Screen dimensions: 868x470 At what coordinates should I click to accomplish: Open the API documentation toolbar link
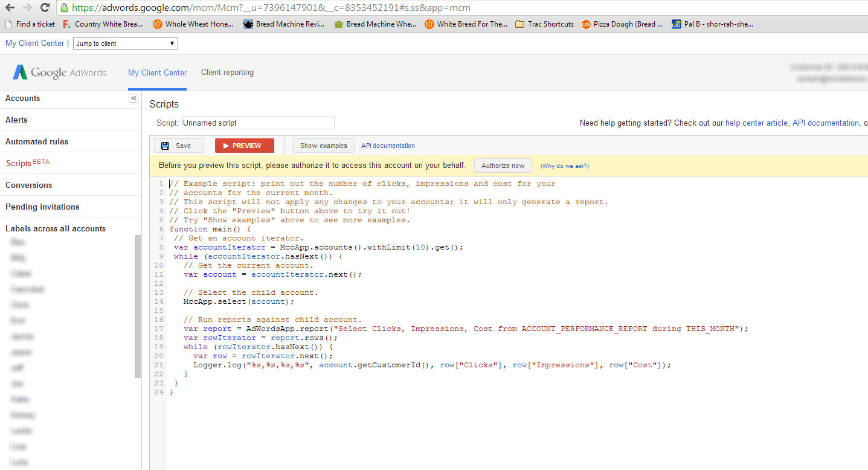coord(388,146)
